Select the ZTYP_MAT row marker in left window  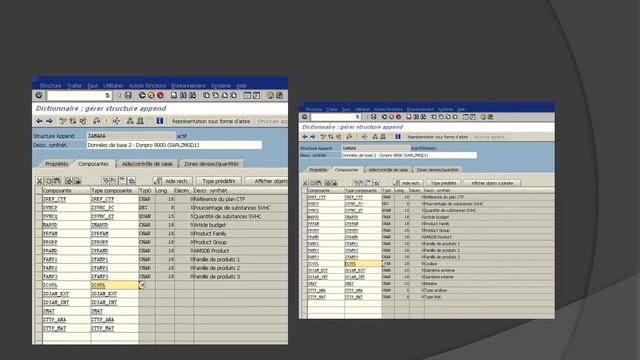pos(39,328)
